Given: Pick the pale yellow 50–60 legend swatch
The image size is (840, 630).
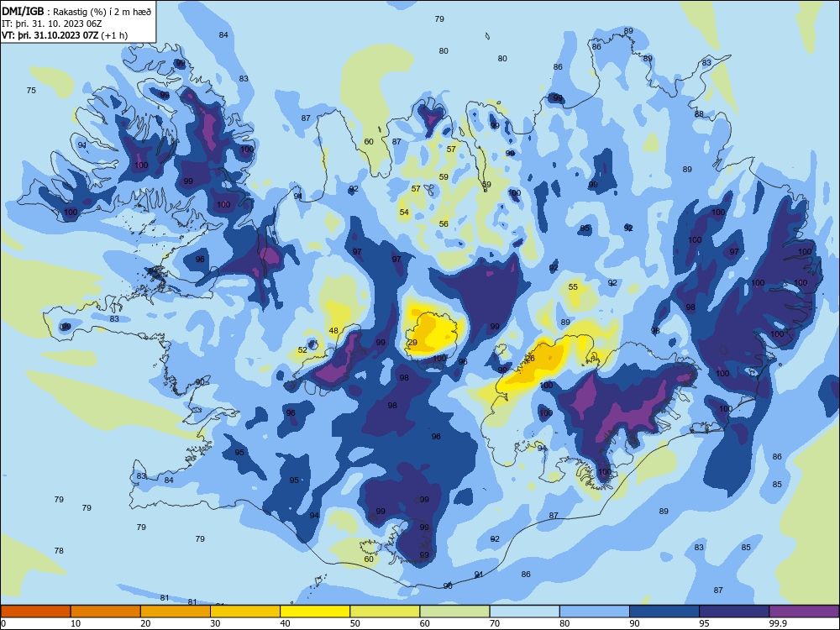Looking at the screenshot, I should (x=385, y=612).
